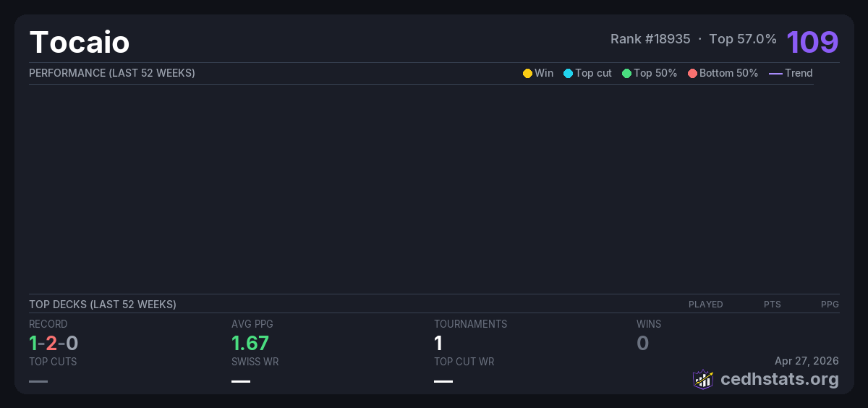Toggle the Bottom 50% legend label
Image resolution: width=868 pixels, height=408 pixels.
(728, 73)
